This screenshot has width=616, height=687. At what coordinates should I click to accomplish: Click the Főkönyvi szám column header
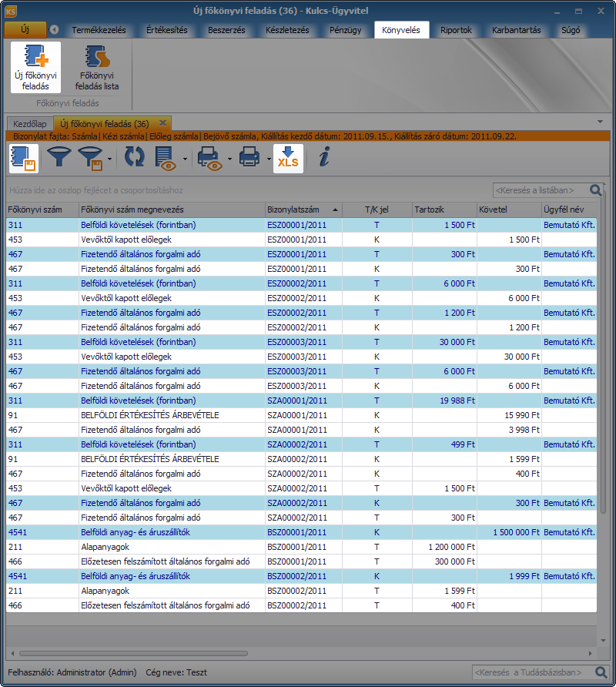pyautogui.click(x=42, y=209)
